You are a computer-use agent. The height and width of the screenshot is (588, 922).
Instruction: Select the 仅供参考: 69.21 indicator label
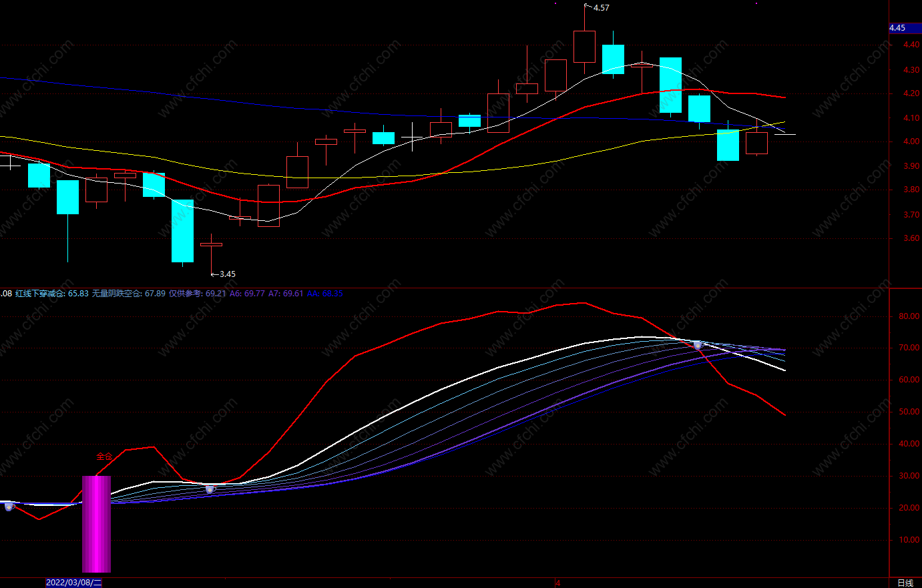[x=197, y=294]
